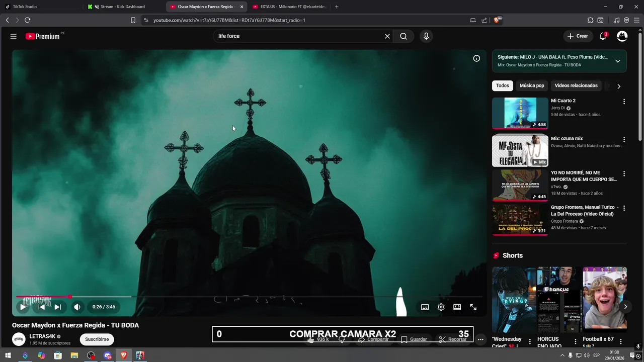Open Brave Shields lion icon

pos(497,20)
